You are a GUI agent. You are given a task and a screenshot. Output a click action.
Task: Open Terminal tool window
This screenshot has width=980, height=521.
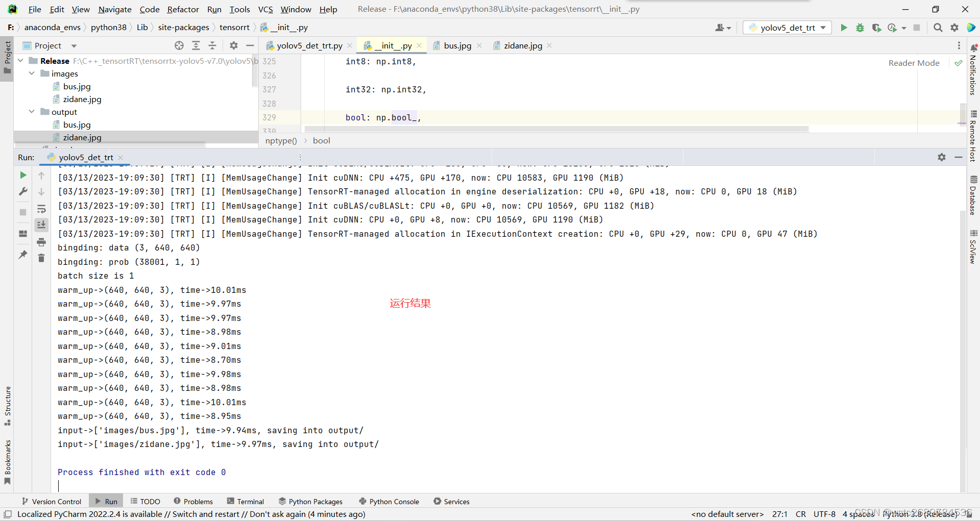coord(246,502)
